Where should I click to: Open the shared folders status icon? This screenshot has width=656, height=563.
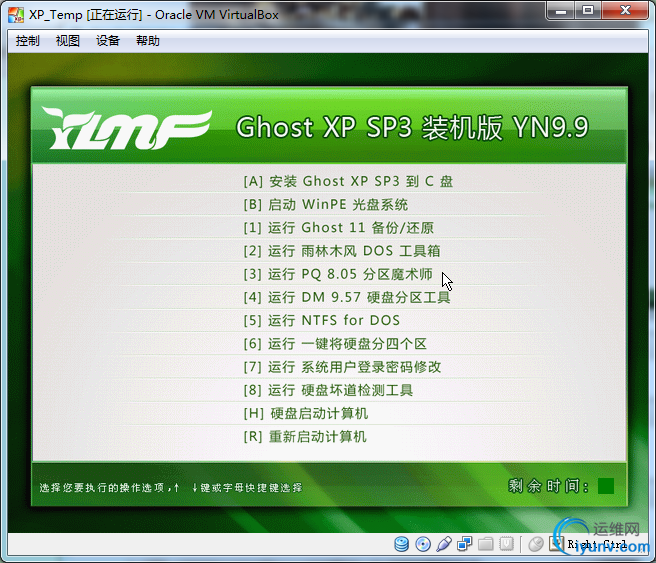[486, 544]
